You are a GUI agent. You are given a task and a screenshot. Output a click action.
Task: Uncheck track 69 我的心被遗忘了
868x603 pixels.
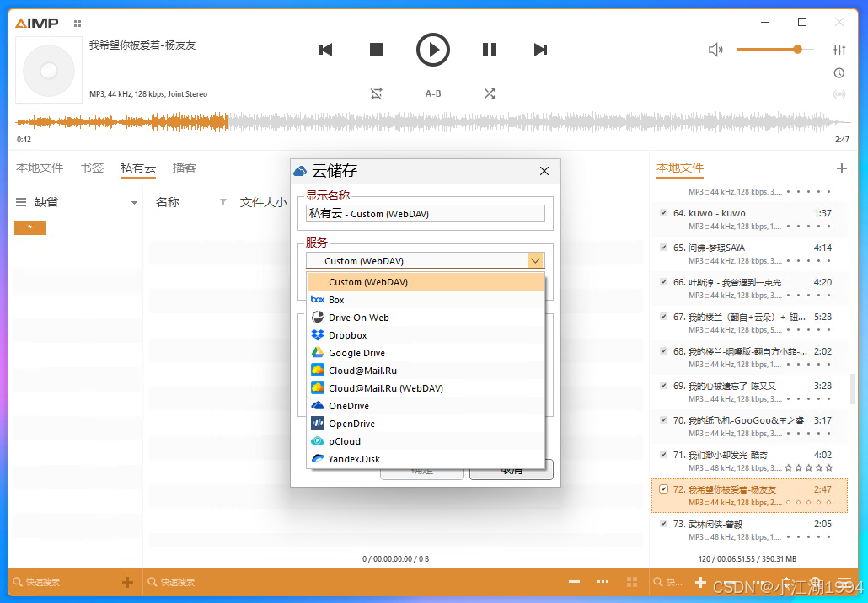[x=663, y=386]
